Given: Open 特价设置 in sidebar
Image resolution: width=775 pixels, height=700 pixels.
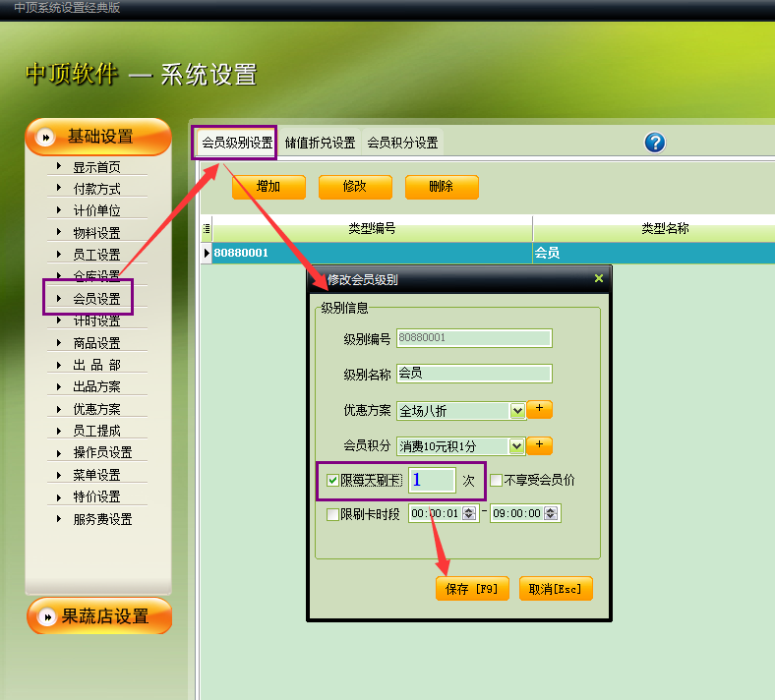Looking at the screenshot, I should [x=96, y=496].
